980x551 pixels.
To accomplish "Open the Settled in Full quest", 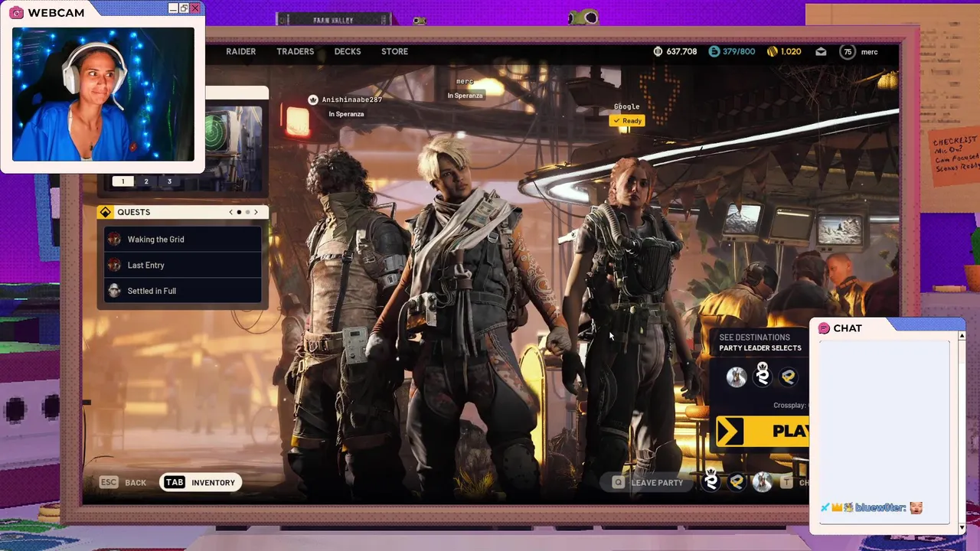I will tap(182, 291).
